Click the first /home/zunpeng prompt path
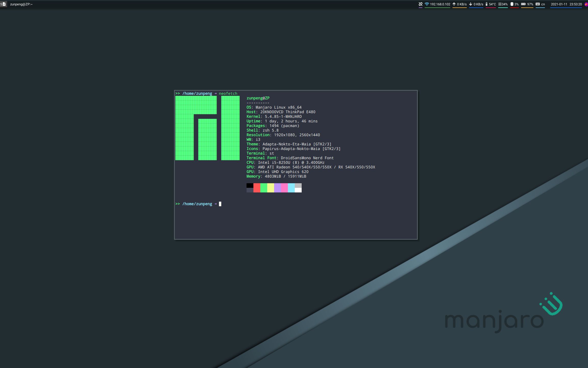 (197, 94)
